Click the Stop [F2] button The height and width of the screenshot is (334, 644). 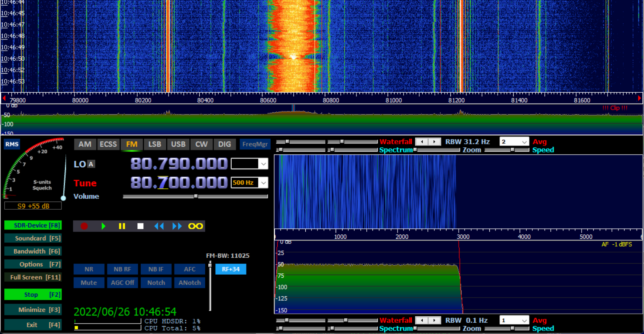tap(32, 295)
